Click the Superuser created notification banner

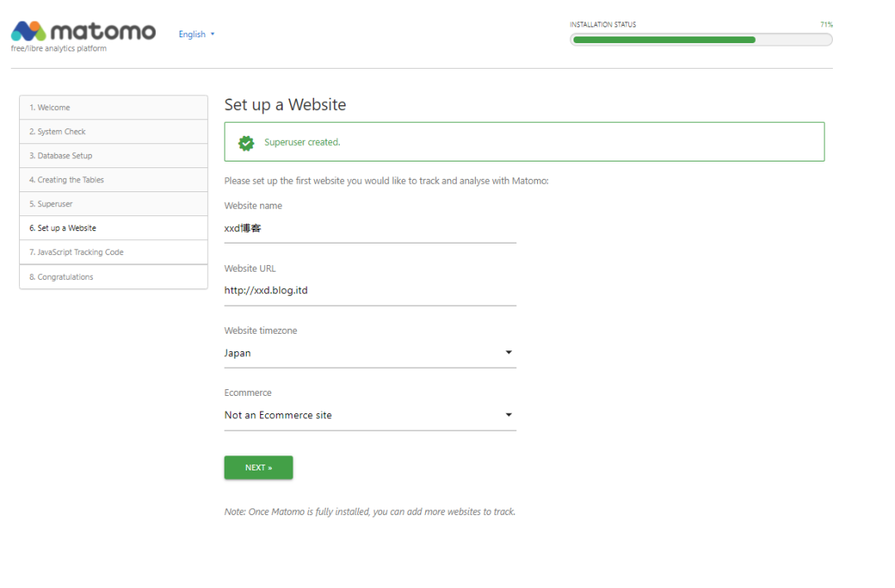(x=525, y=142)
